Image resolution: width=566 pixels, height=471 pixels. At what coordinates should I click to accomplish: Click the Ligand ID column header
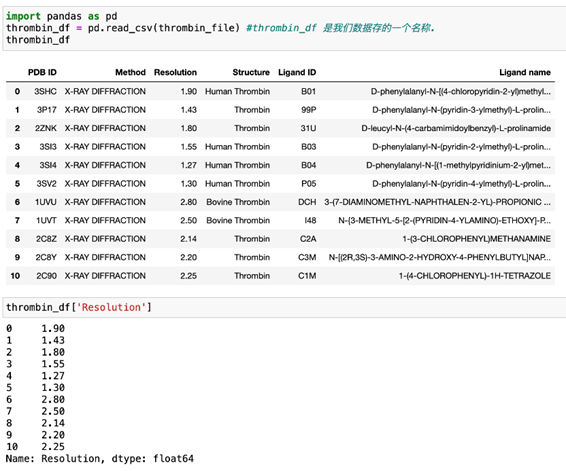point(297,72)
